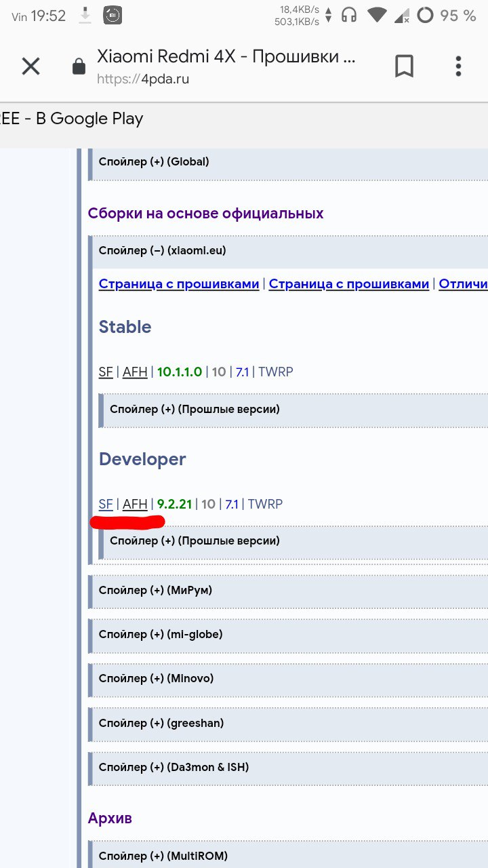Expand the MultiROM spoiler
The image size is (488, 868).
tap(289, 856)
